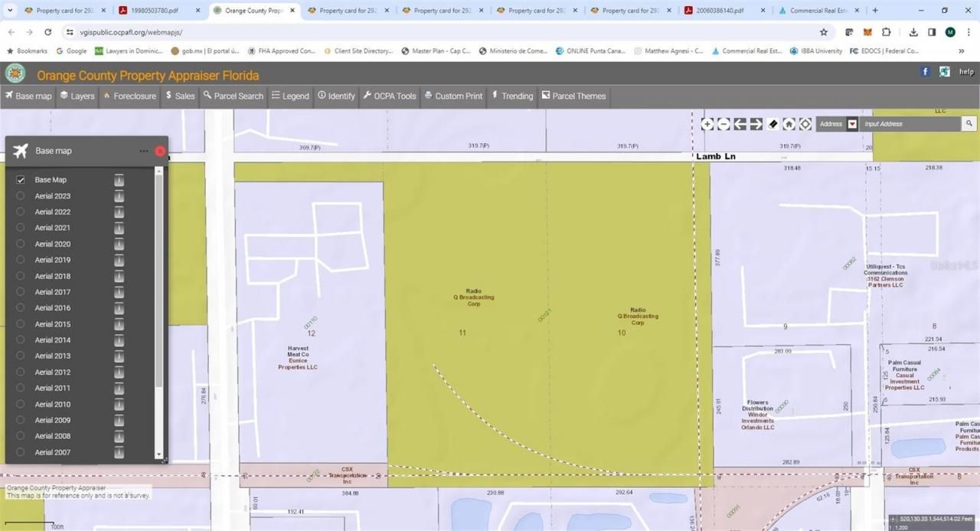Go to previous map extent arrow

pos(740,124)
